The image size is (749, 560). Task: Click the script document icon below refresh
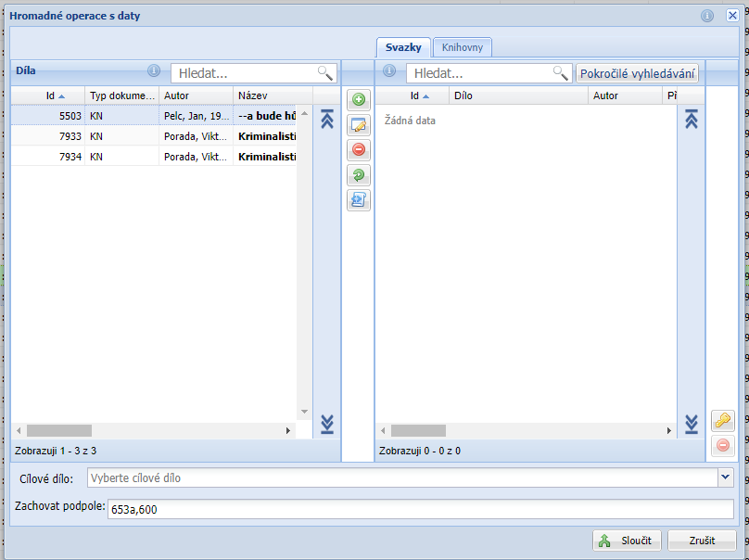click(358, 199)
